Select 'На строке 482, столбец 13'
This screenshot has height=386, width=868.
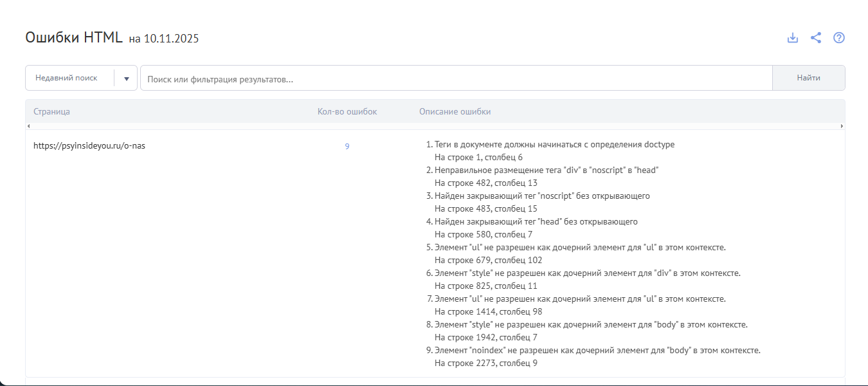[486, 183]
